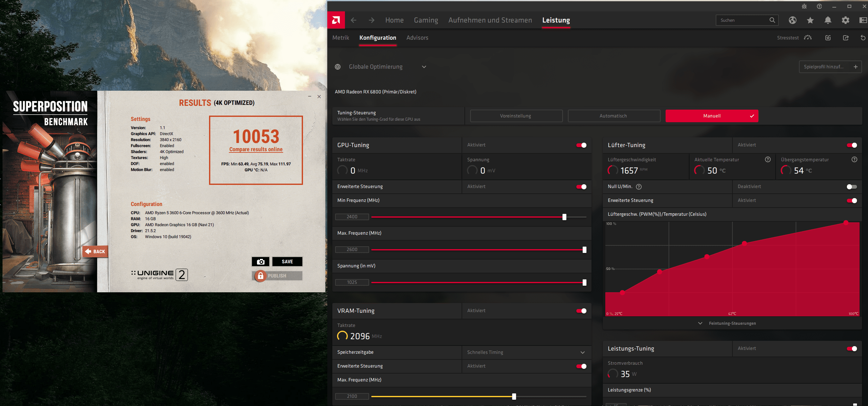Open settings gear icon in top bar

(x=845, y=20)
